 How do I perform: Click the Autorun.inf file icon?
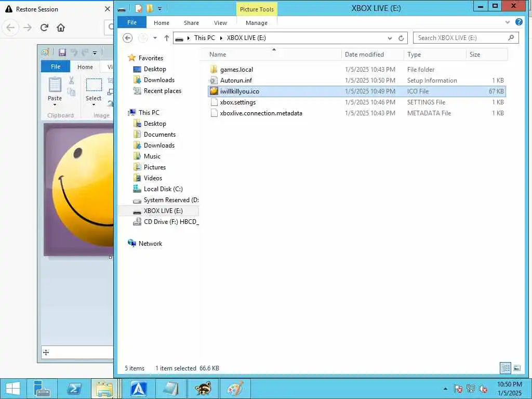click(214, 80)
